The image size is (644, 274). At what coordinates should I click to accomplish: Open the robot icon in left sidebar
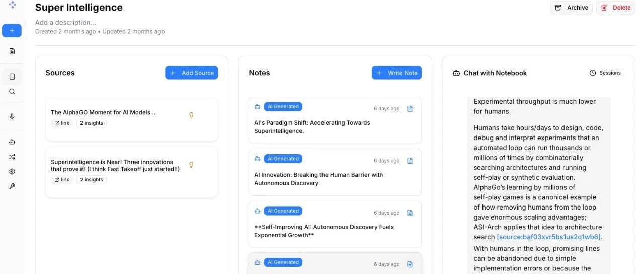point(12,142)
